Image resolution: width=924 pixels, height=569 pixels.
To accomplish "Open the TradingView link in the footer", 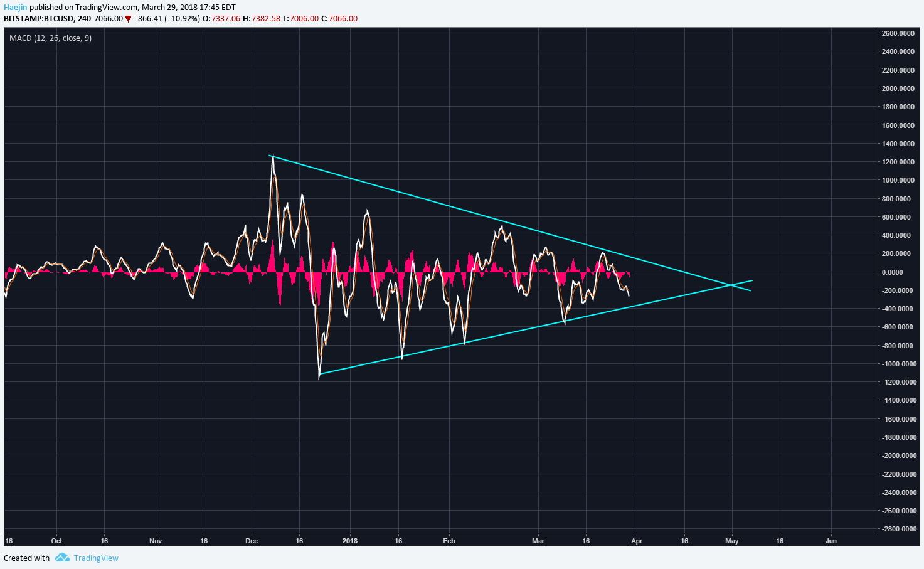I will [96, 558].
